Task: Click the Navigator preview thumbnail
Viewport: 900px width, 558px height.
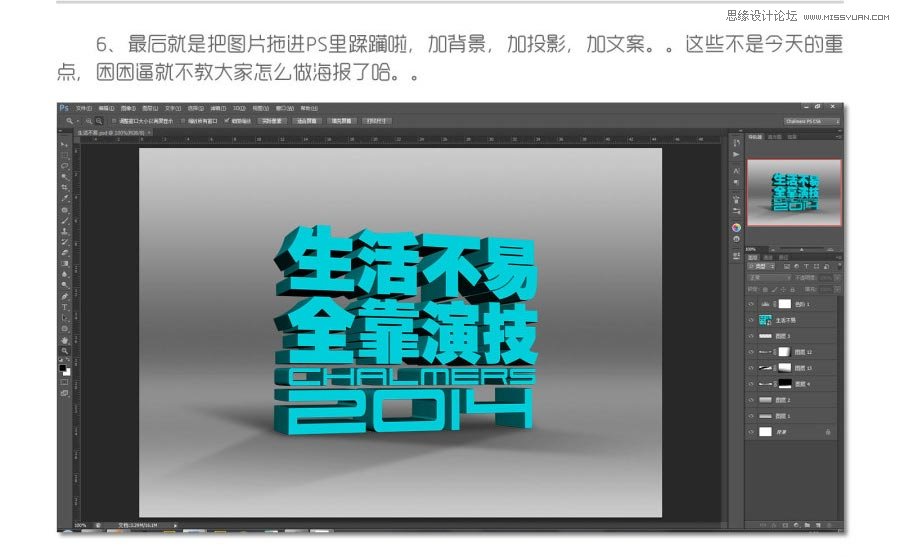Action: click(x=794, y=193)
